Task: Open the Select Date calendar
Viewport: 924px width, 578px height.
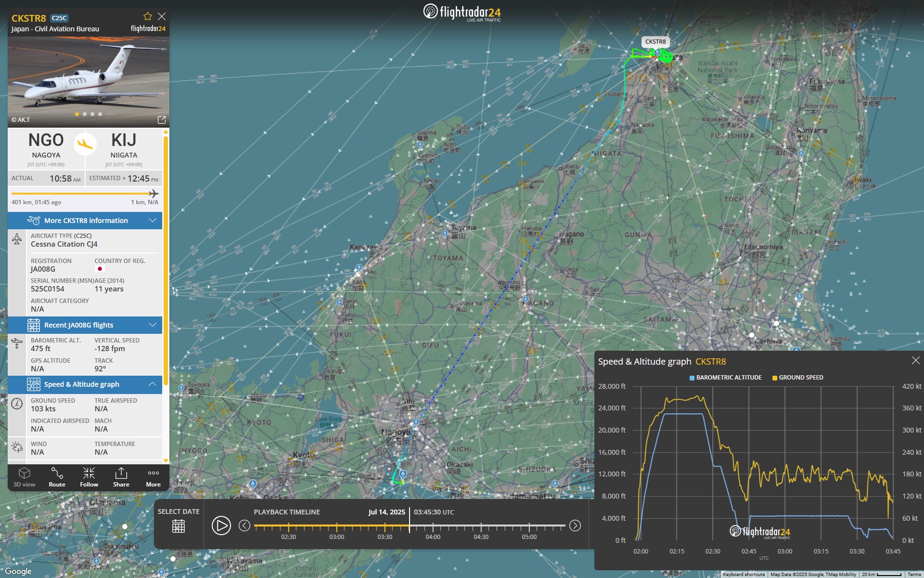Action: point(179,526)
